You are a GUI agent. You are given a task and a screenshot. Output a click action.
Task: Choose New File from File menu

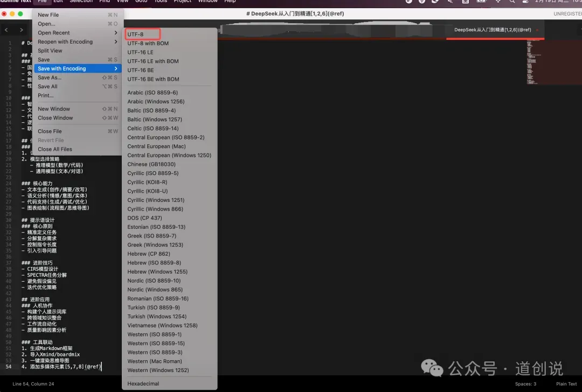[78, 15]
